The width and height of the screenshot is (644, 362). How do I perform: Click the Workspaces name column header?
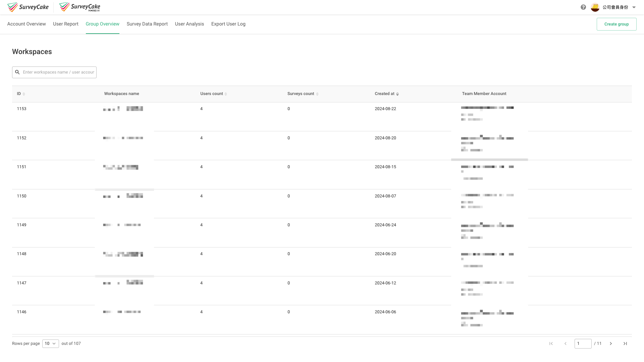pyautogui.click(x=121, y=94)
